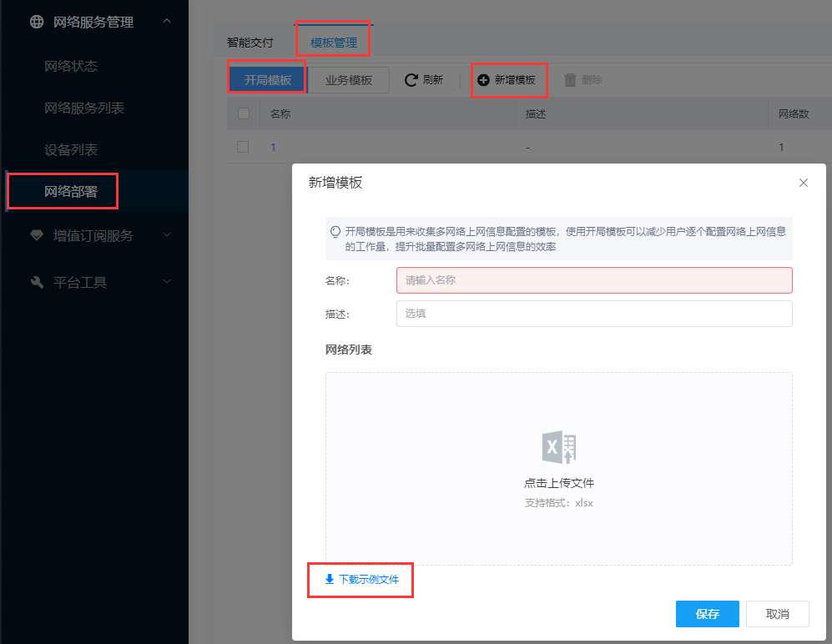Click the diamond icon beside 增值订阅服务
Image resolution: width=832 pixels, height=644 pixels.
[37, 235]
